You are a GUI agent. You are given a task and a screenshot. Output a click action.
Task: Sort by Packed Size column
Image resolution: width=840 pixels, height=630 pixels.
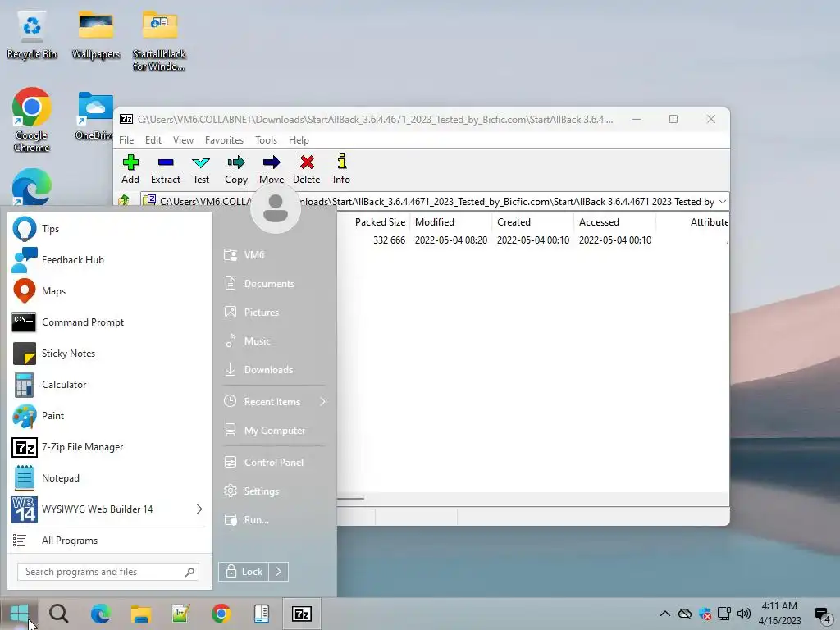pos(380,221)
